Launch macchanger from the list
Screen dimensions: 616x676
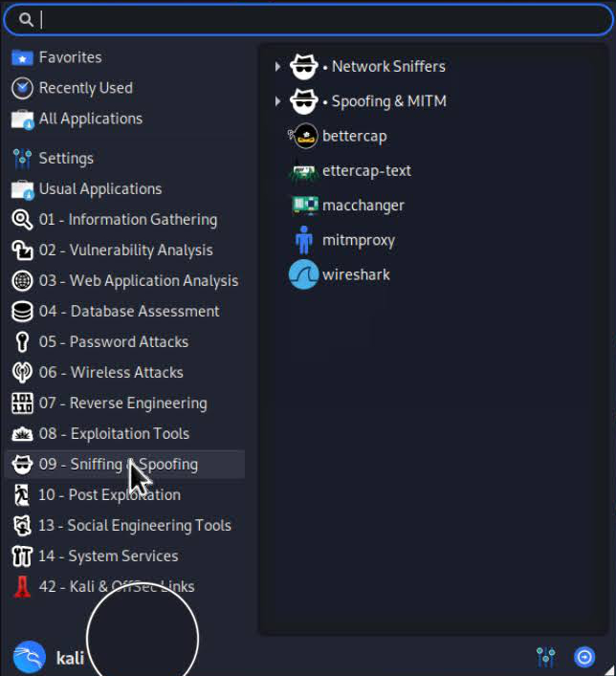pyautogui.click(x=363, y=206)
